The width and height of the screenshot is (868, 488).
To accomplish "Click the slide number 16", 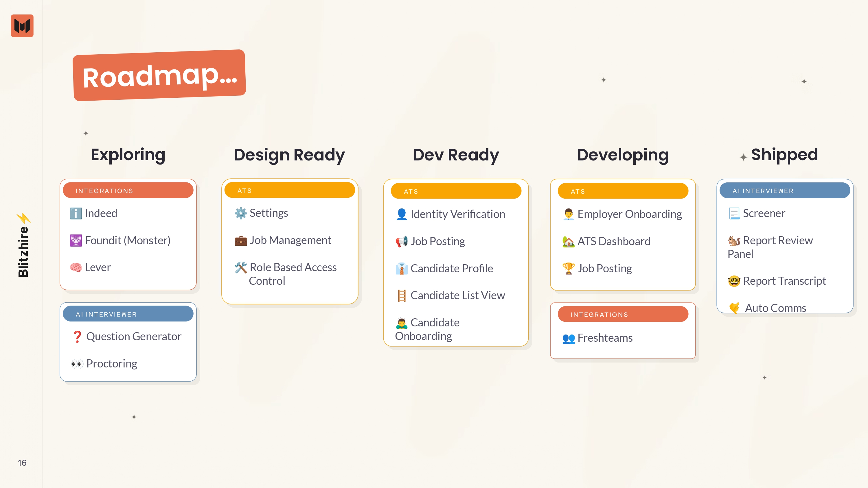I will click(22, 463).
